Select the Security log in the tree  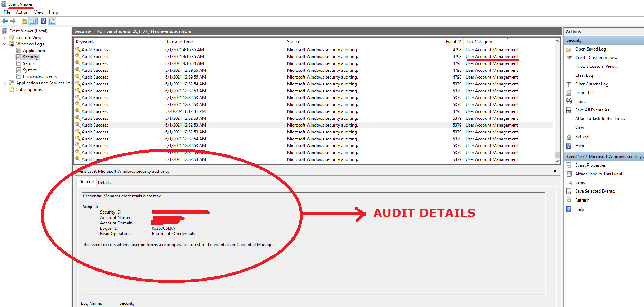click(31, 57)
